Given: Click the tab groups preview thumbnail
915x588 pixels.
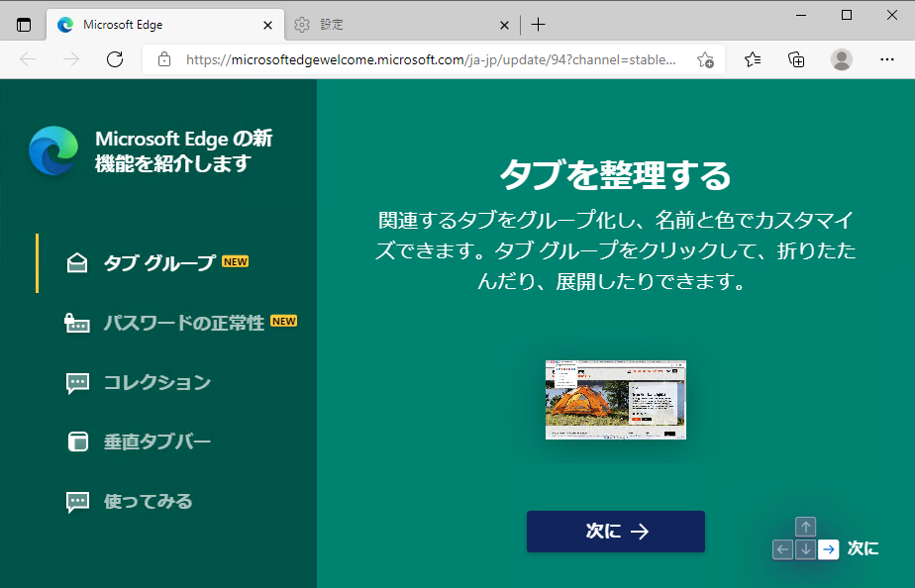Looking at the screenshot, I should tap(616, 400).
